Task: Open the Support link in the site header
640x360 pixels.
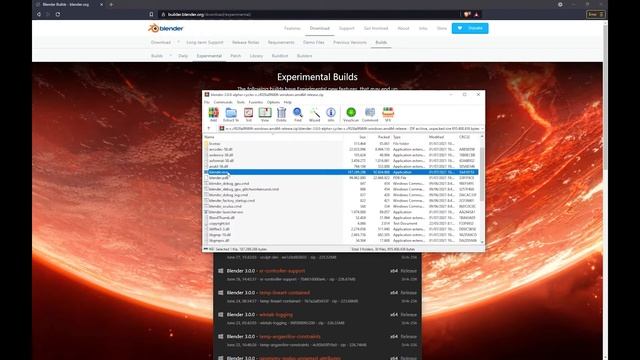Action: point(347,29)
